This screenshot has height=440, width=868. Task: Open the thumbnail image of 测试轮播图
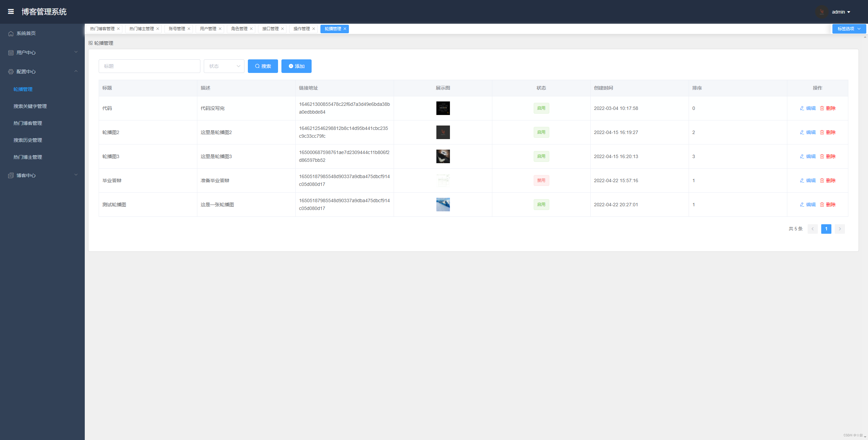[x=443, y=205]
